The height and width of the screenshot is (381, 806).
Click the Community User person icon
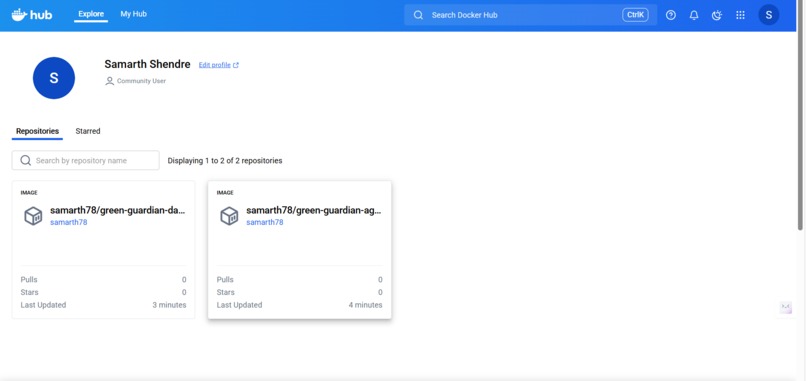pos(109,81)
